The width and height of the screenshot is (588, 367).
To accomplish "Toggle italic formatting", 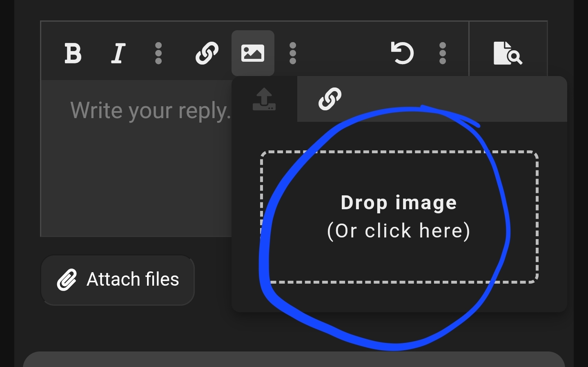I will coord(118,53).
